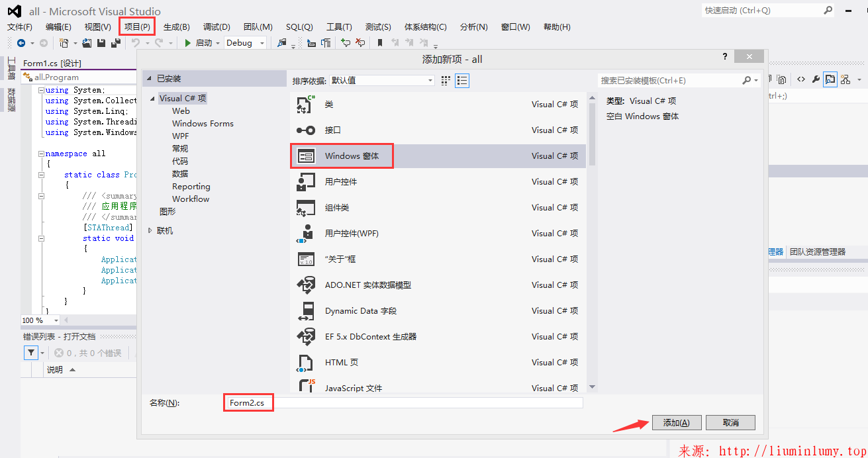Select the 接口 interface template
Image resolution: width=868 pixels, height=458 pixels.
tap(438, 130)
